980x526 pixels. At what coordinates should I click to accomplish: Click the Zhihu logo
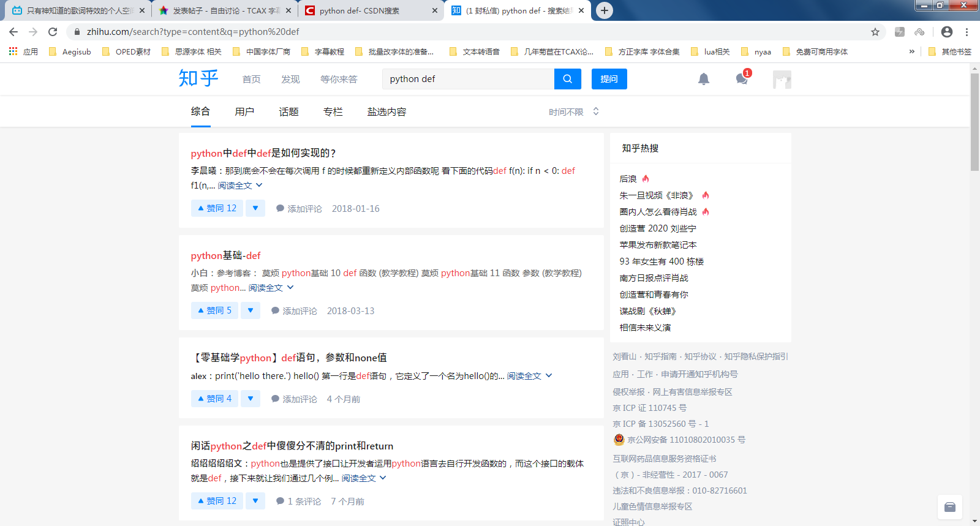pos(198,78)
